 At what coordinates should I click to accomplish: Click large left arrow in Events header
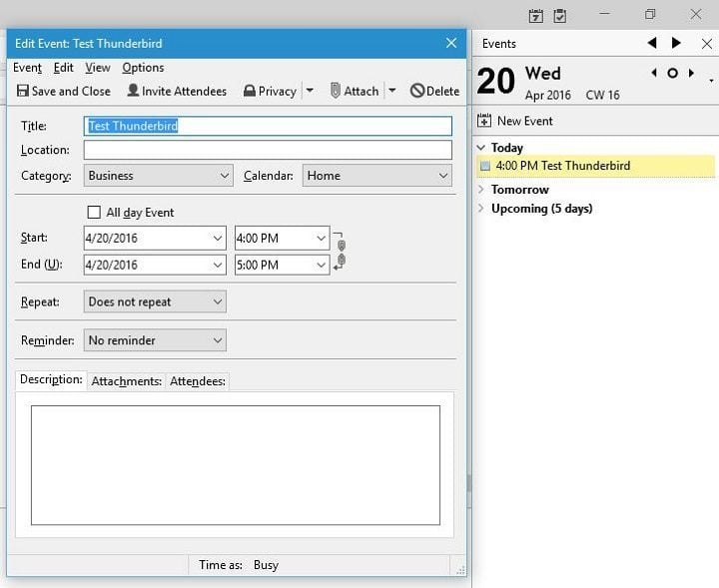click(652, 43)
